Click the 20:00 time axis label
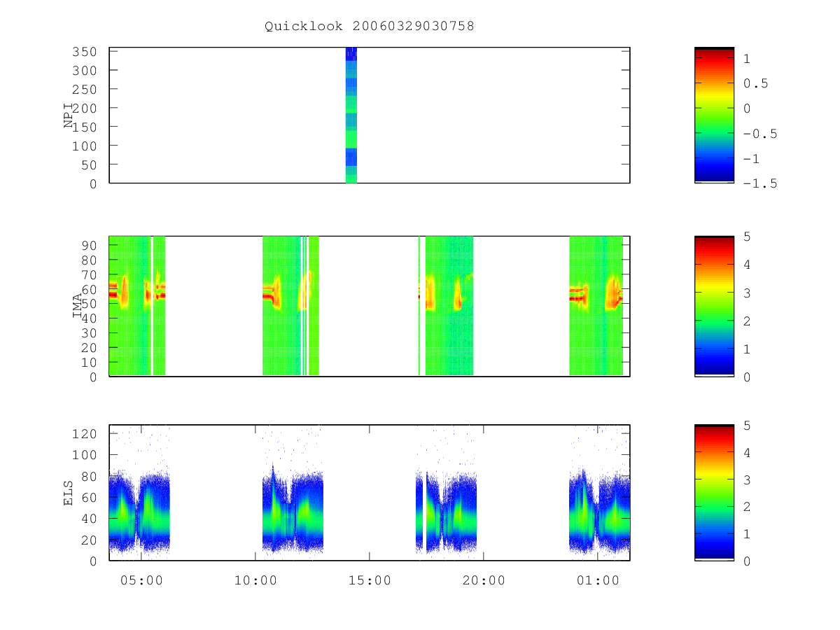Viewport: 840px width, 630px height. [x=484, y=580]
